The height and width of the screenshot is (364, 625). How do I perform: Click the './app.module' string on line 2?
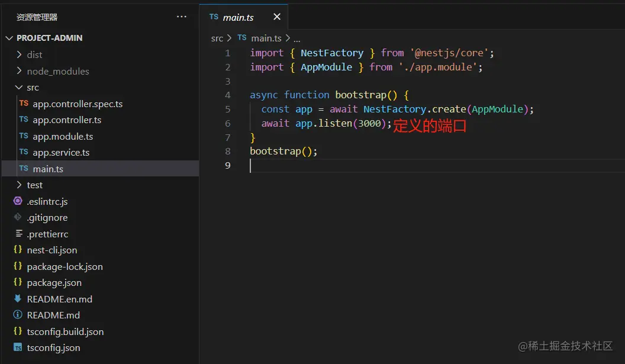coord(437,67)
